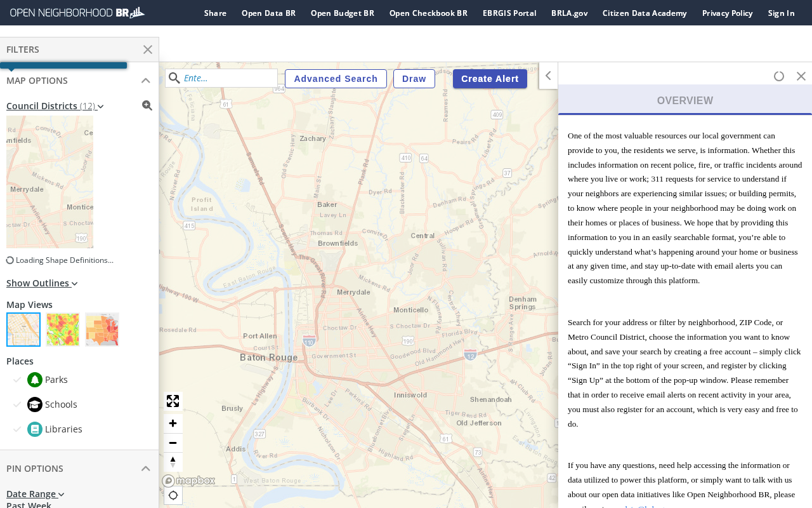Click the refresh circle icon in overview panel

click(x=779, y=76)
